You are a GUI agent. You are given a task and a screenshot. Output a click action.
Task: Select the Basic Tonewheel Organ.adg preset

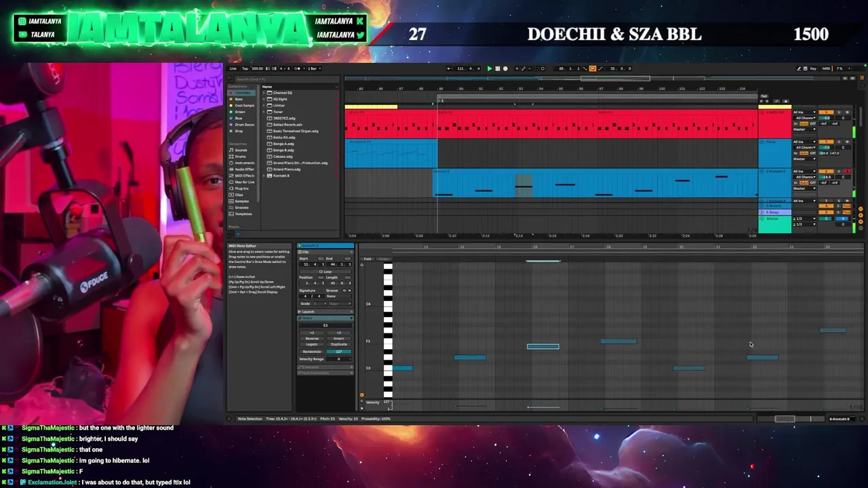(x=296, y=131)
